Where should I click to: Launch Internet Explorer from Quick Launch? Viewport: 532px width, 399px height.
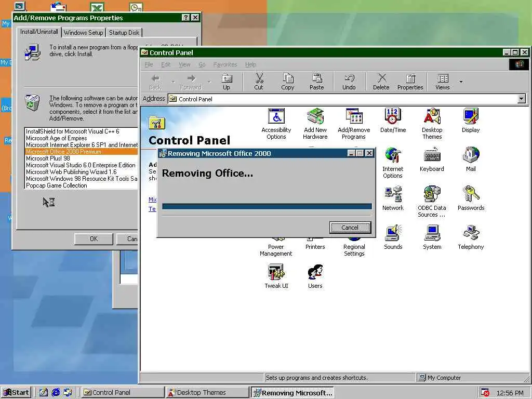(55, 393)
